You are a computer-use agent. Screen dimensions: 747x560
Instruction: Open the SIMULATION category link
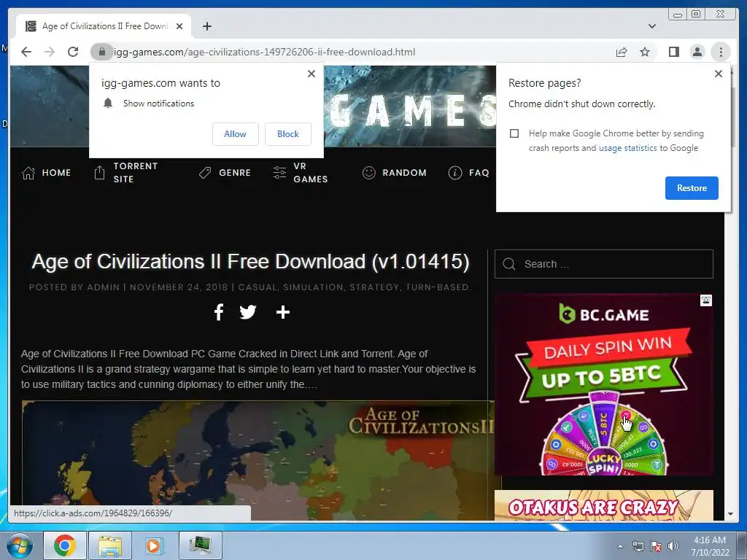313,287
